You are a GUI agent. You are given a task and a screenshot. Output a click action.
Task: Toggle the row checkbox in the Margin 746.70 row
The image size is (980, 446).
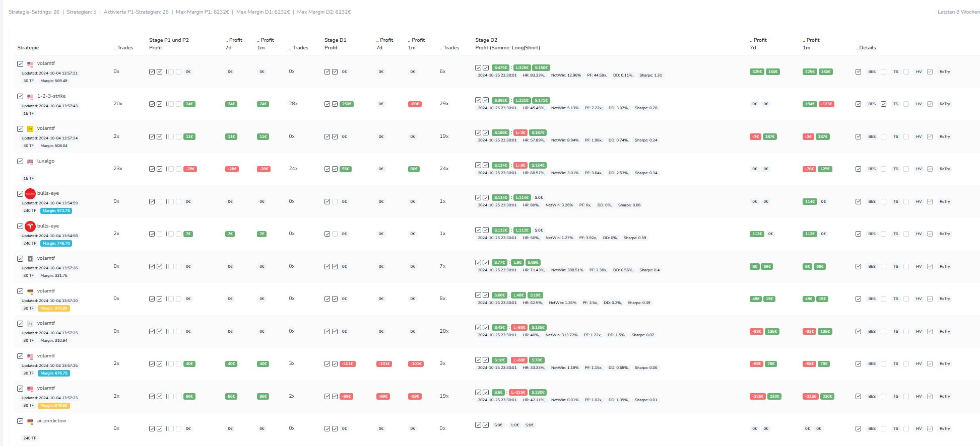20,227
